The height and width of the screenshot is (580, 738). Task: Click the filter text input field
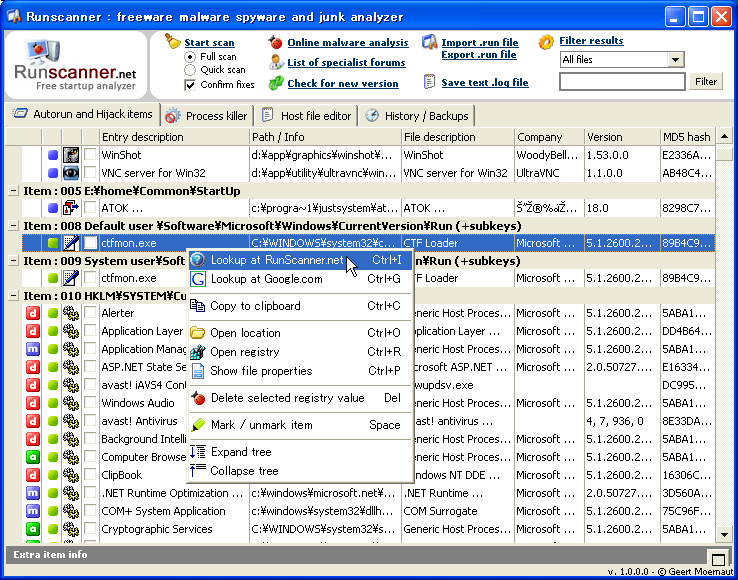[x=622, y=81]
